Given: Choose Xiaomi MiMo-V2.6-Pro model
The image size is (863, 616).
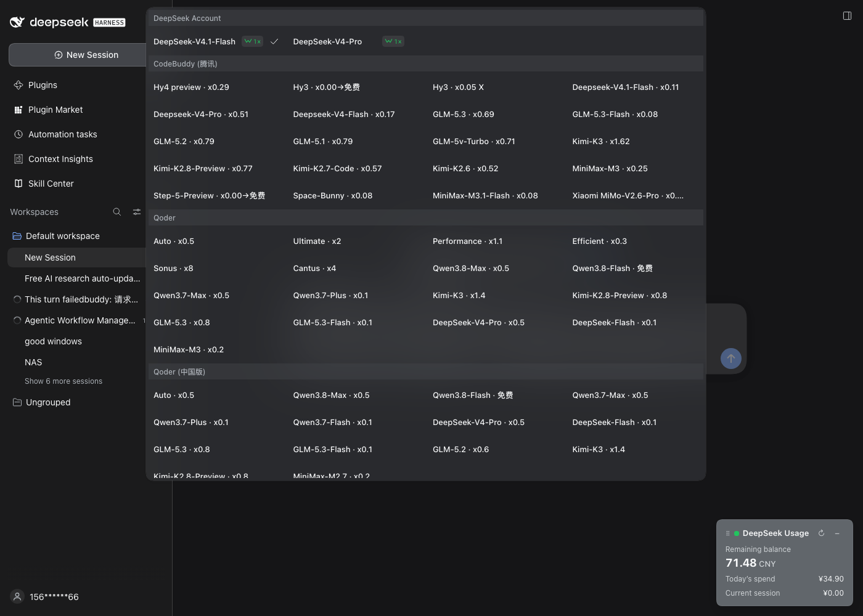Looking at the screenshot, I should [x=628, y=196].
